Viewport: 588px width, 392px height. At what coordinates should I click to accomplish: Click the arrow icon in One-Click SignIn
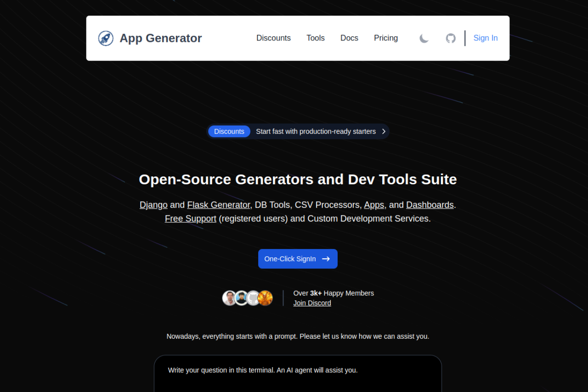tap(326, 259)
